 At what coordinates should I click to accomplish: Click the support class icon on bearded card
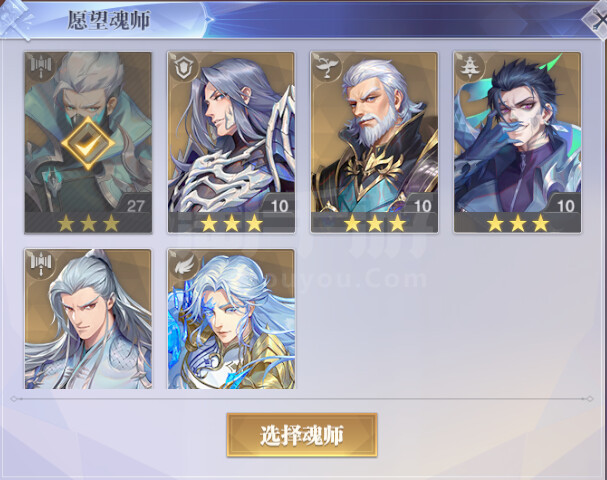click(x=326, y=68)
